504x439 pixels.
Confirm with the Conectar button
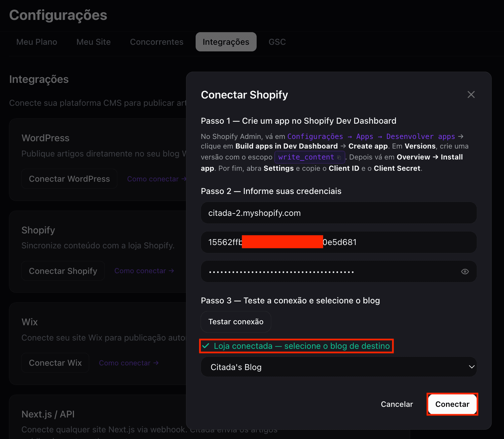[x=452, y=404]
